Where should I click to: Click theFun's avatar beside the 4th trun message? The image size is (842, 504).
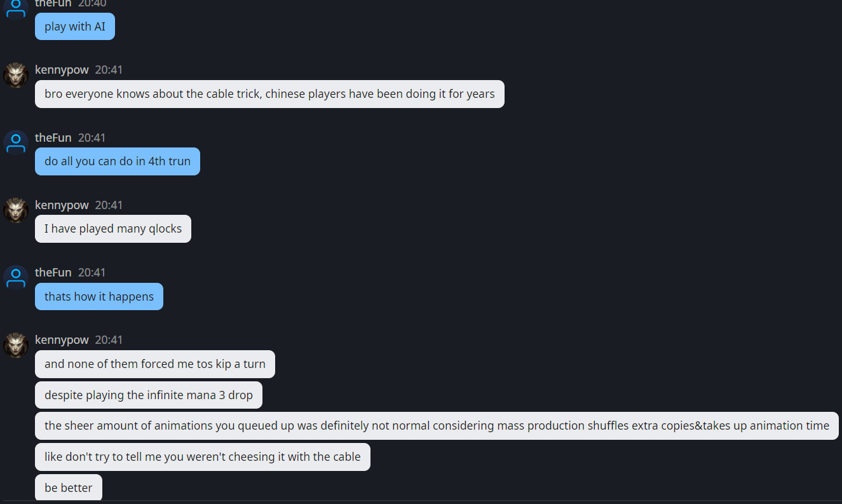click(16, 143)
